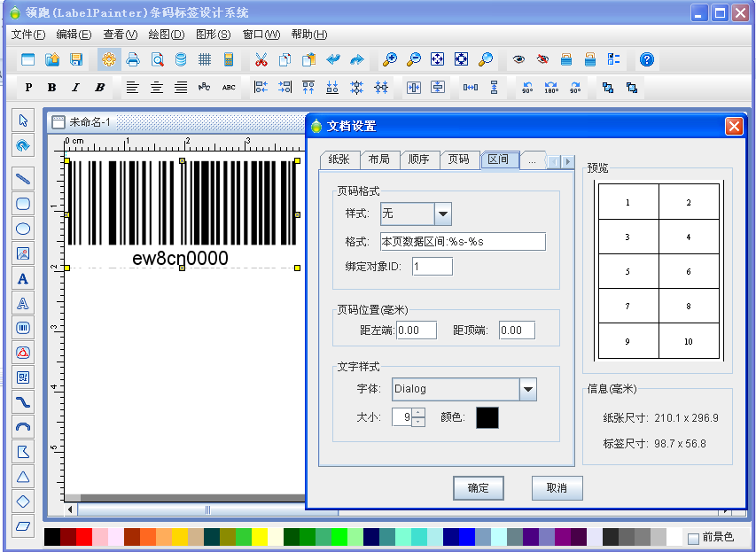This screenshot has width=756, height=552.
Task: Close the 文档设置 dialog
Action: [734, 127]
